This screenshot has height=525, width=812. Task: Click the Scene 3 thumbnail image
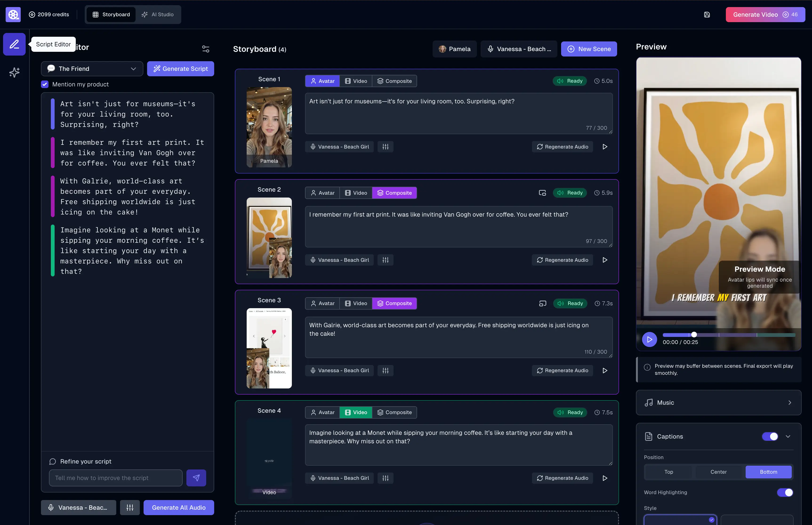(x=269, y=348)
